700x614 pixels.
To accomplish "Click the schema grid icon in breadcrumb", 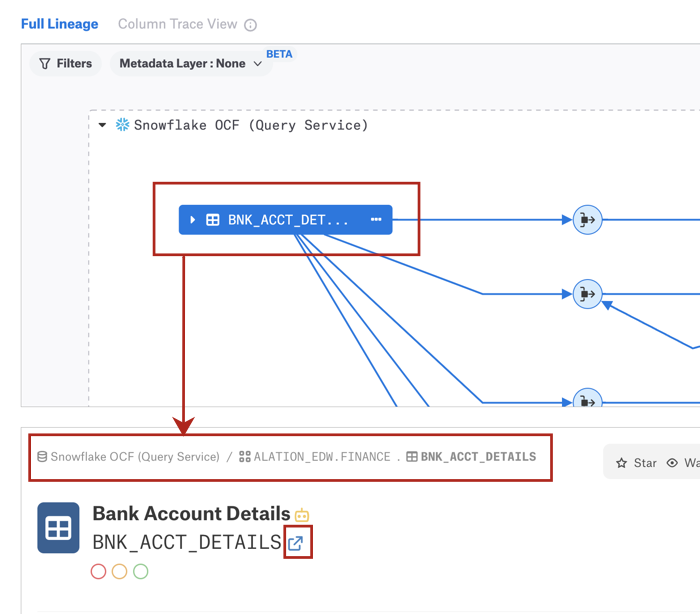I will 245,457.
